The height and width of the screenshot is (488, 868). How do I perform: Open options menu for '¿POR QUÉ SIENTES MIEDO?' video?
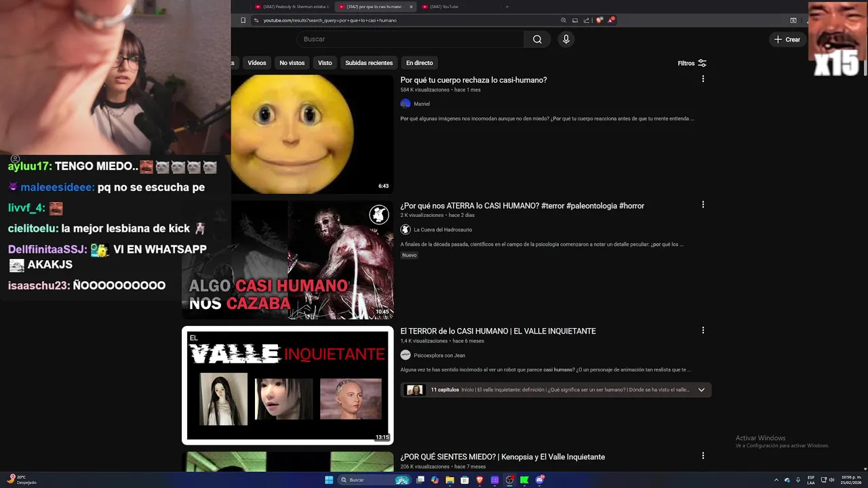click(x=703, y=455)
